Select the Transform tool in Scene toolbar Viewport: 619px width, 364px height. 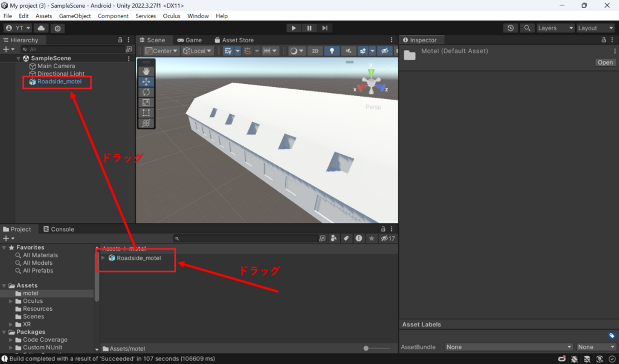click(x=146, y=123)
